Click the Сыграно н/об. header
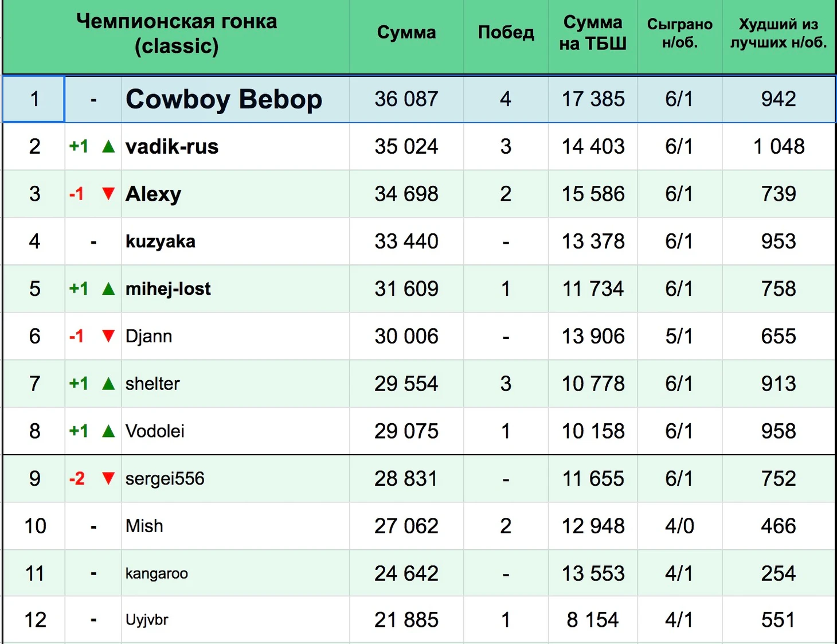837x644 pixels. 679,33
